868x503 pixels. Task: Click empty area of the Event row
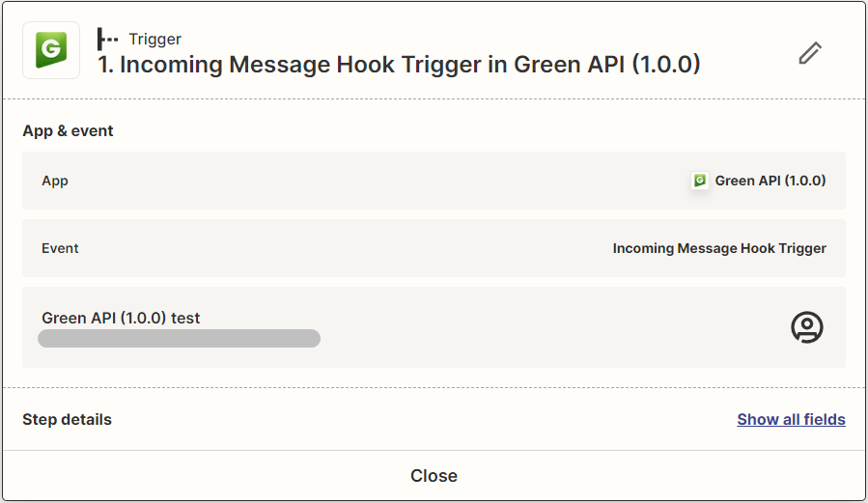coord(338,248)
